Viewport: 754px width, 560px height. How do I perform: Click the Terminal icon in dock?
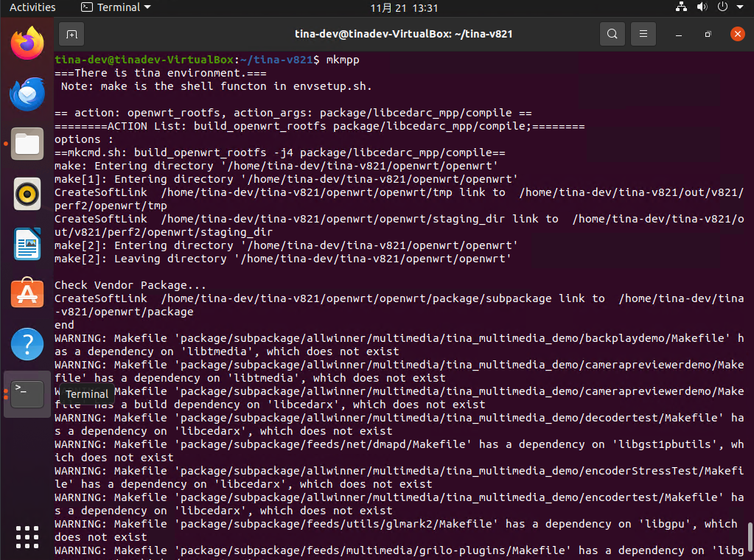click(27, 394)
